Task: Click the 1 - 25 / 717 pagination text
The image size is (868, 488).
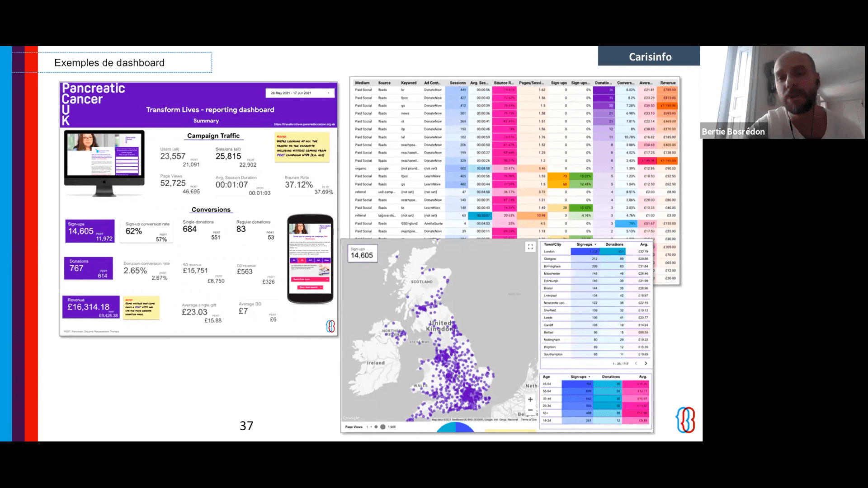Action: point(620,364)
